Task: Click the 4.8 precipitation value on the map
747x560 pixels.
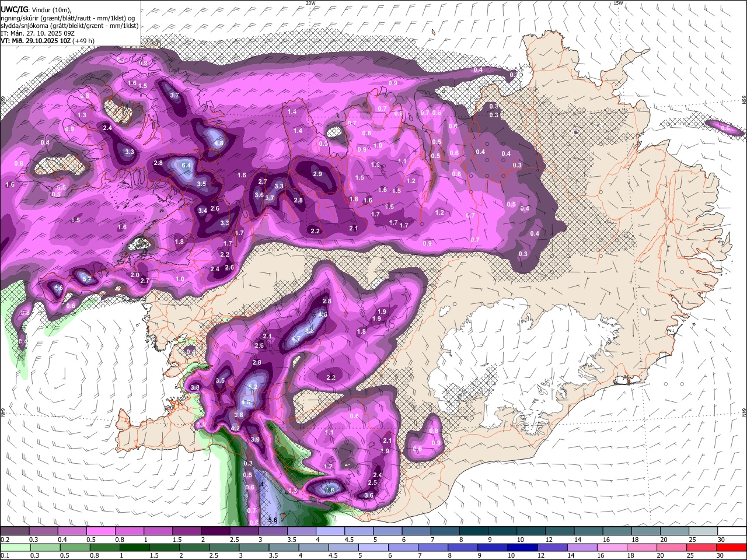Action: pyautogui.click(x=219, y=143)
